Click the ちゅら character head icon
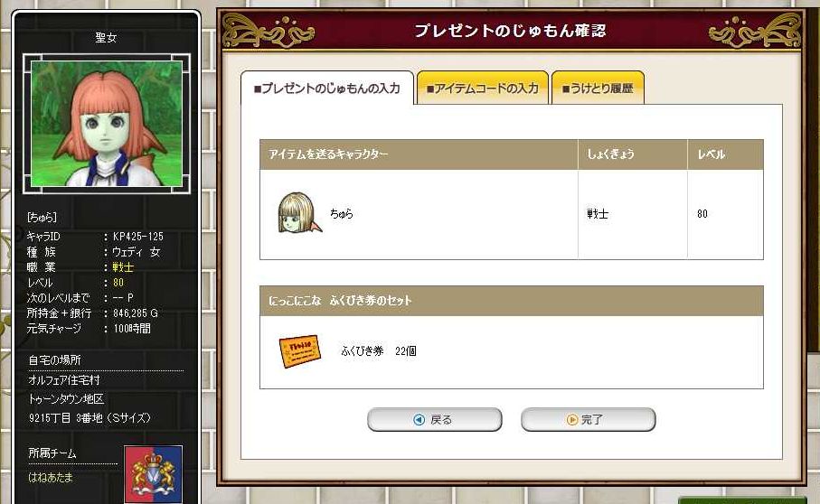Viewport: 820px width, 504px height. click(x=299, y=212)
